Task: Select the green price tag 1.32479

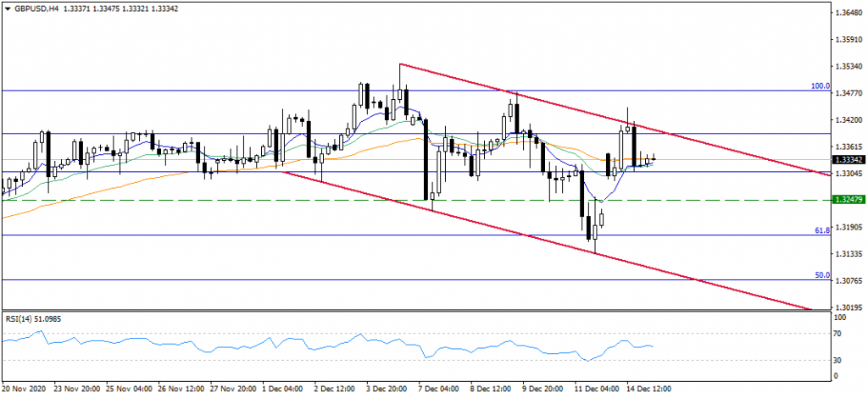Action: pos(849,200)
